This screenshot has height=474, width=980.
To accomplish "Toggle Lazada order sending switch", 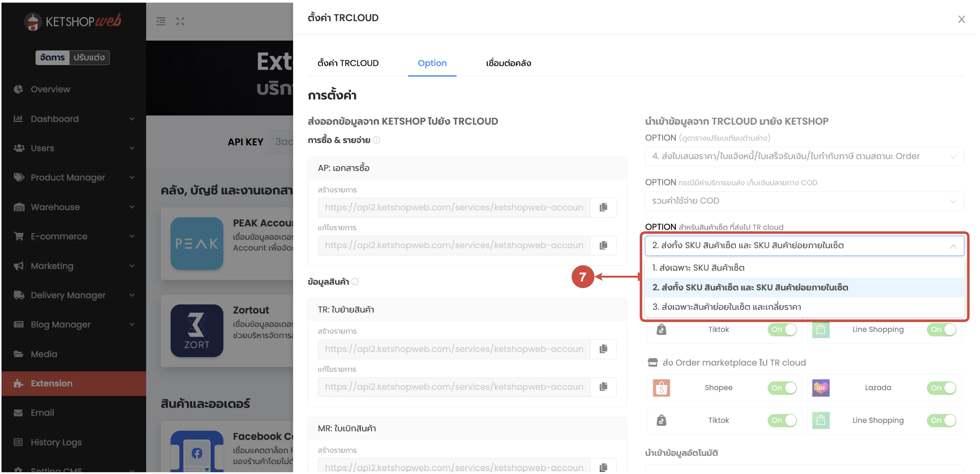I will pos(941,388).
